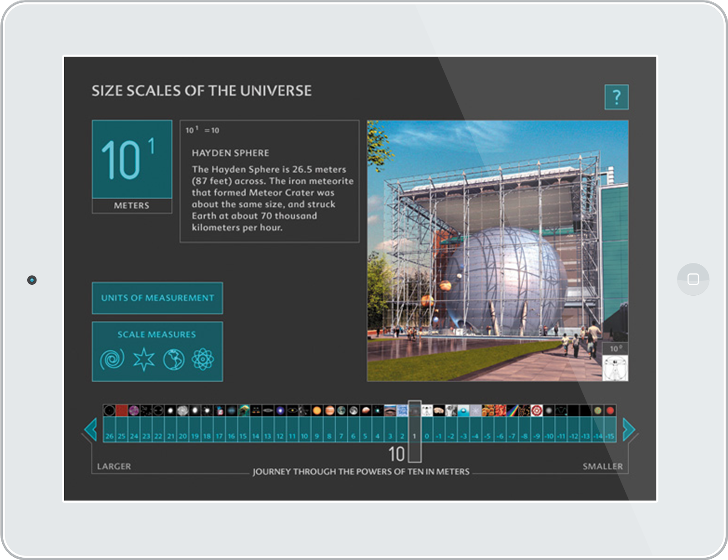Choose the rainbow spectrum thumbnail at power -7
728x560 pixels.
point(512,411)
